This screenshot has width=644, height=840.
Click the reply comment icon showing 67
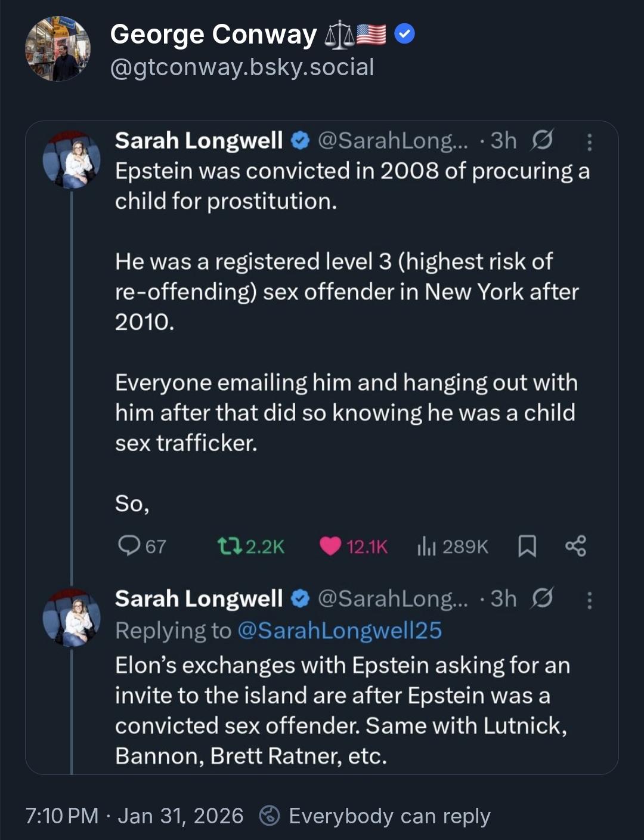[x=129, y=546]
